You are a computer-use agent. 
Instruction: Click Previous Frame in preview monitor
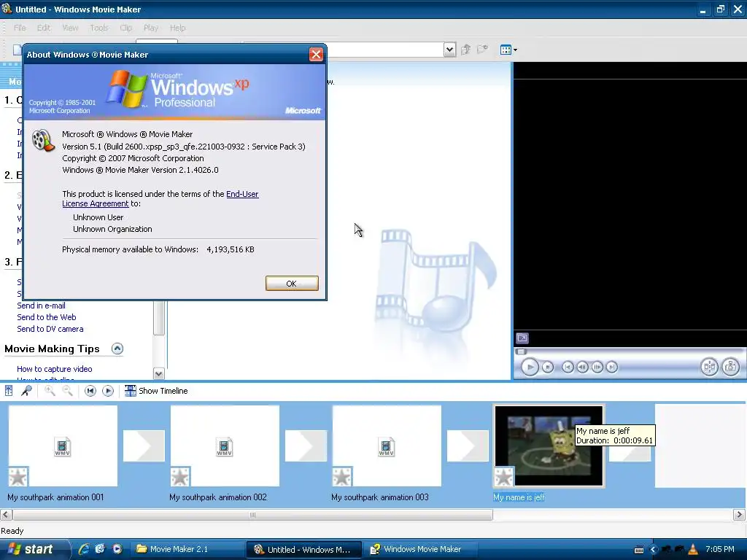point(582,367)
